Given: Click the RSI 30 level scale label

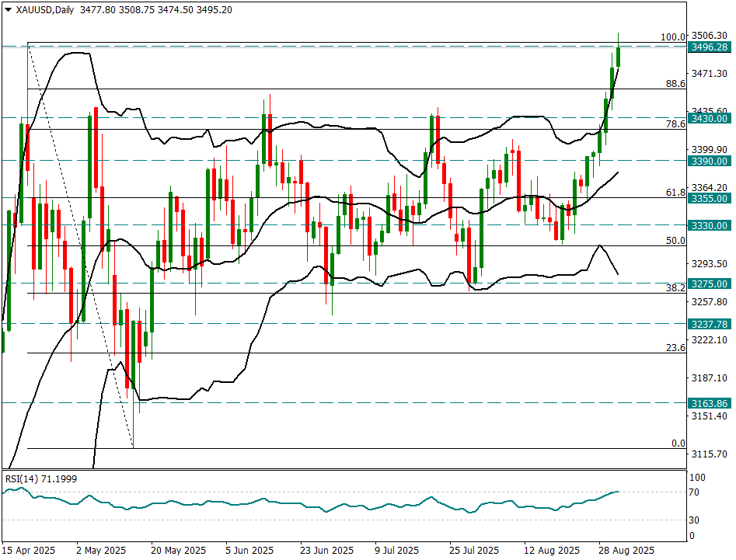Looking at the screenshot, I should (694, 520).
